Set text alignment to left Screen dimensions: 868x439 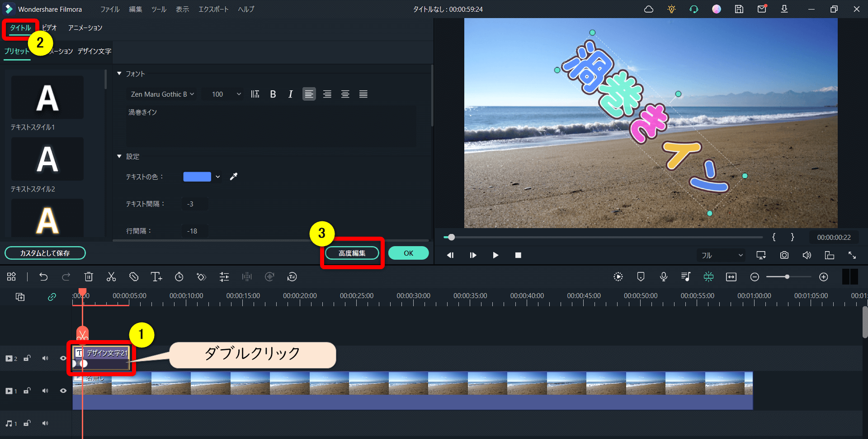tap(309, 94)
